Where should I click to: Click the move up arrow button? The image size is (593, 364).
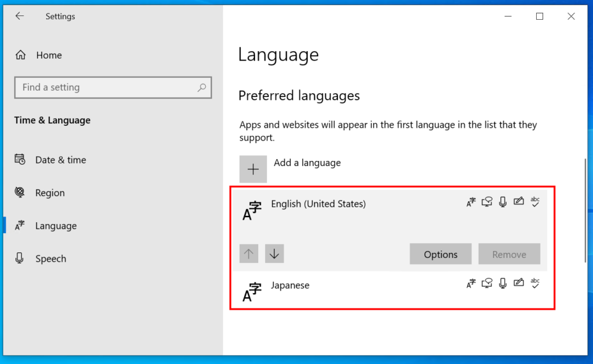click(x=248, y=253)
